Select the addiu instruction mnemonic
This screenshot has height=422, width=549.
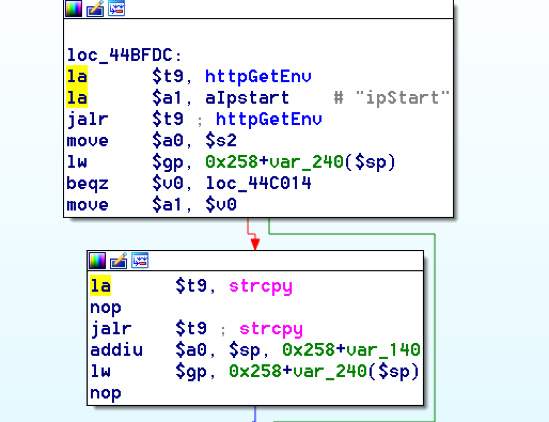(x=116, y=350)
